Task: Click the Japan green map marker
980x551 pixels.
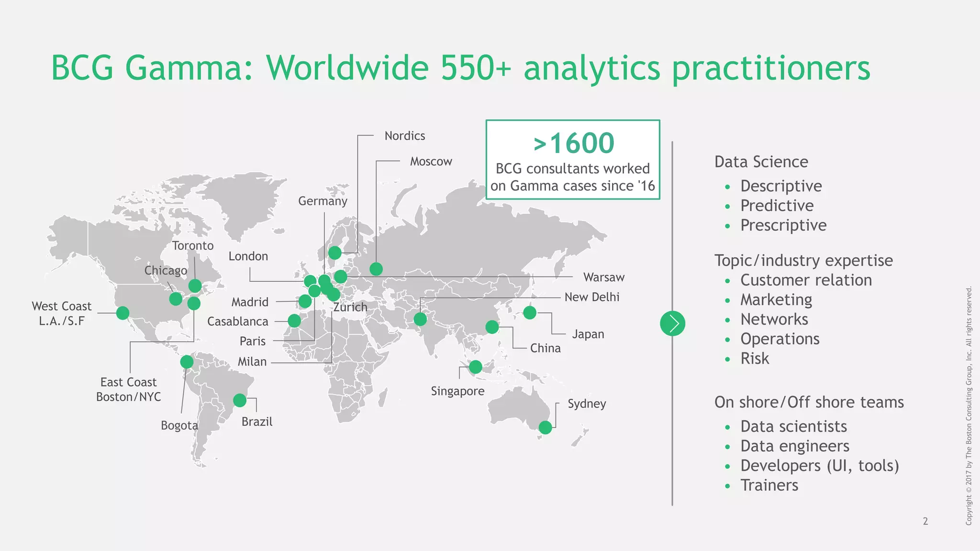Action: click(530, 313)
